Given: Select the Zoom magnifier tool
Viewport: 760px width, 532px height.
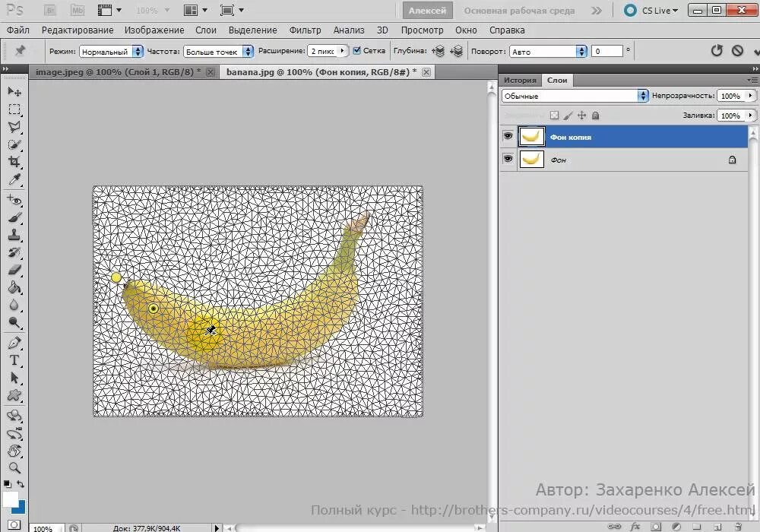Looking at the screenshot, I should click(x=14, y=468).
